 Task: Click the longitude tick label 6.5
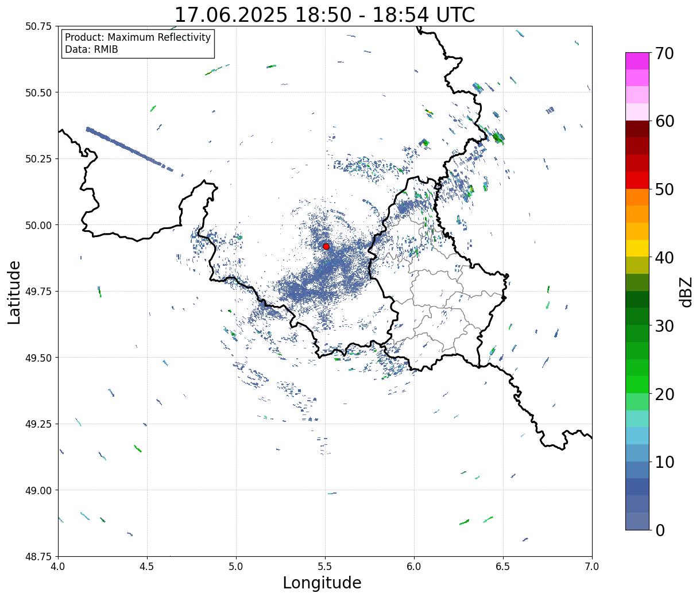pyautogui.click(x=503, y=567)
